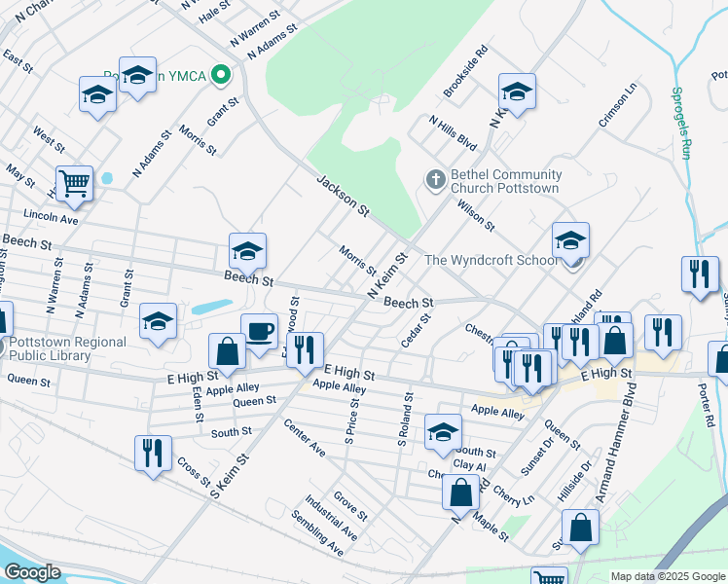
Task: Select the May St label
Action: (x=20, y=176)
